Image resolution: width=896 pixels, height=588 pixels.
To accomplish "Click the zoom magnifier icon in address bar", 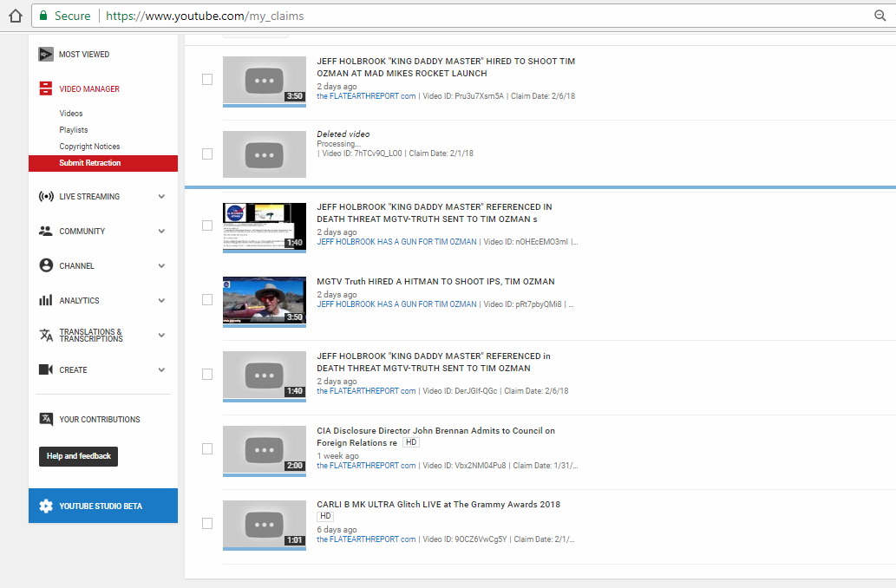I will [880, 16].
